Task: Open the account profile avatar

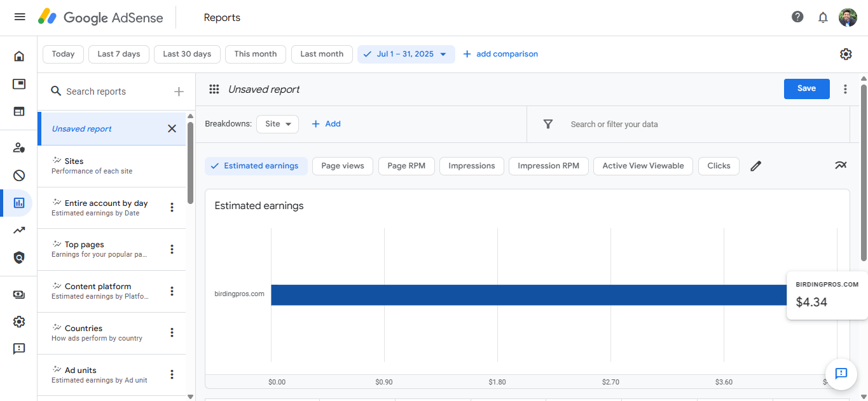Action: click(x=848, y=17)
